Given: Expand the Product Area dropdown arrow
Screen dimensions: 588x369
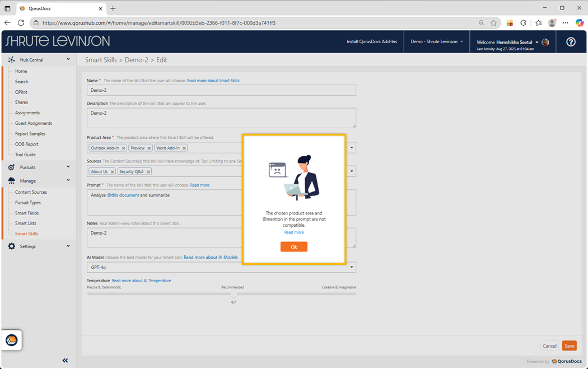Looking at the screenshot, I should (x=352, y=148).
